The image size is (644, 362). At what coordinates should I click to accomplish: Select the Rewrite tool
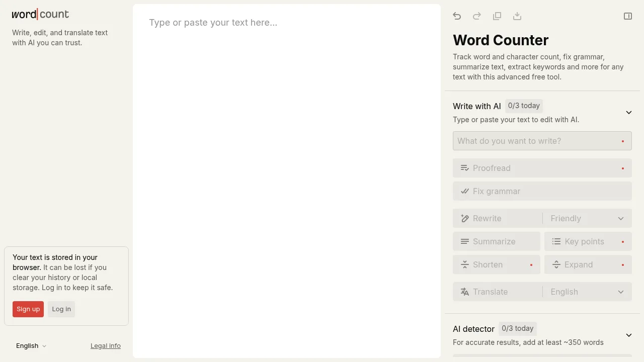point(487,218)
